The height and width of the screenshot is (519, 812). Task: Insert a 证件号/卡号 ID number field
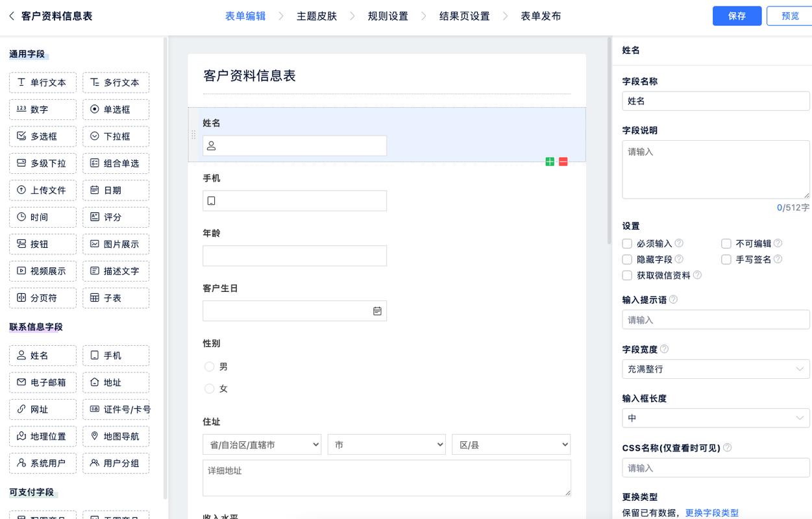[x=116, y=409]
